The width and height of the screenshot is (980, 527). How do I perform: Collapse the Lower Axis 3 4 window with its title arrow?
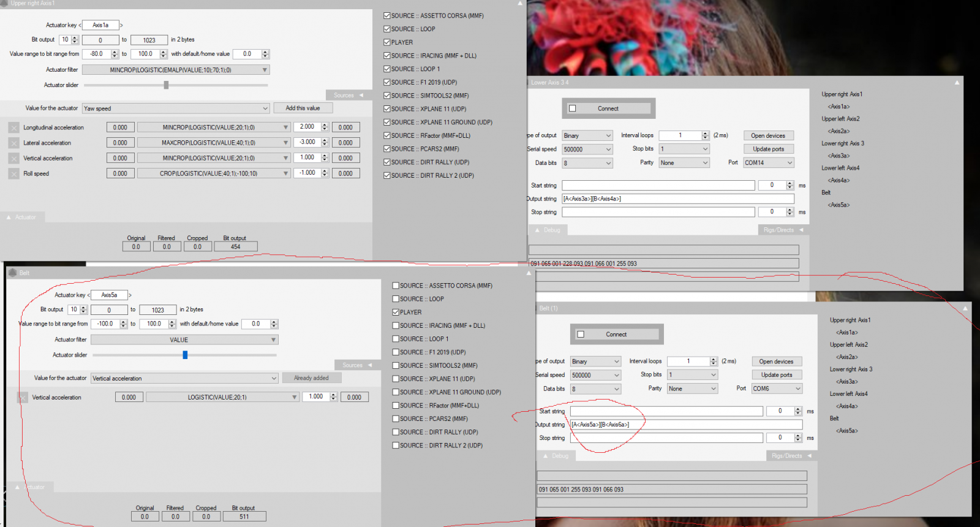[957, 82]
